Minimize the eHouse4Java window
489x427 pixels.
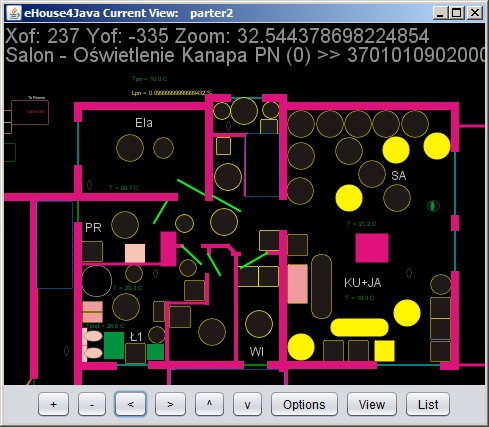tap(441, 13)
